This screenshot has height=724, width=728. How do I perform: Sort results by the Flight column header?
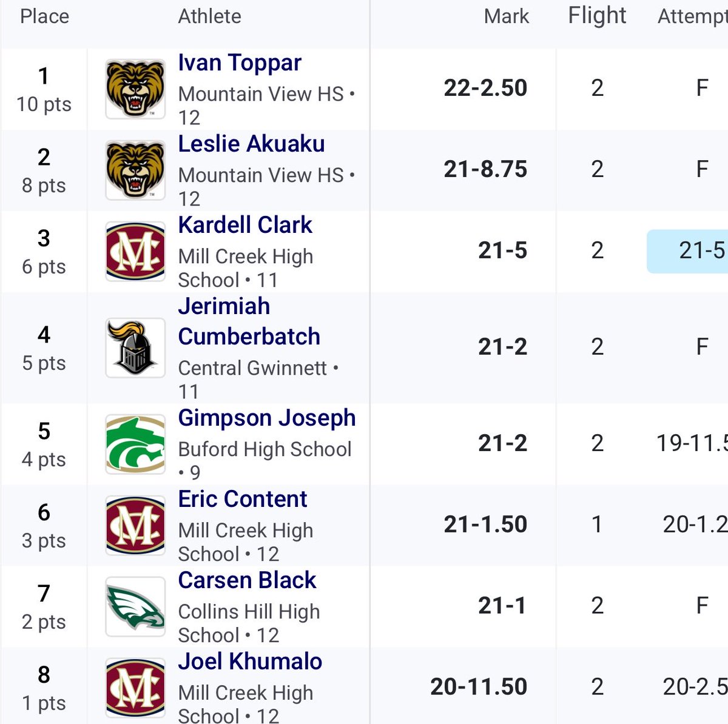tap(597, 15)
